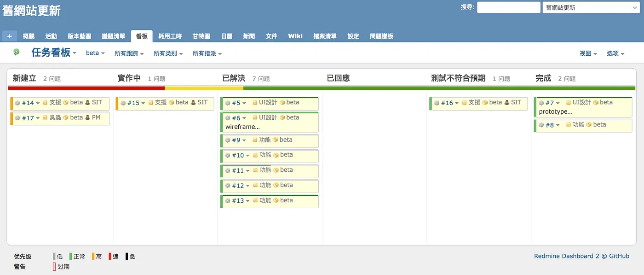
Task: Open the beta version filter dropdown
Action: point(95,53)
